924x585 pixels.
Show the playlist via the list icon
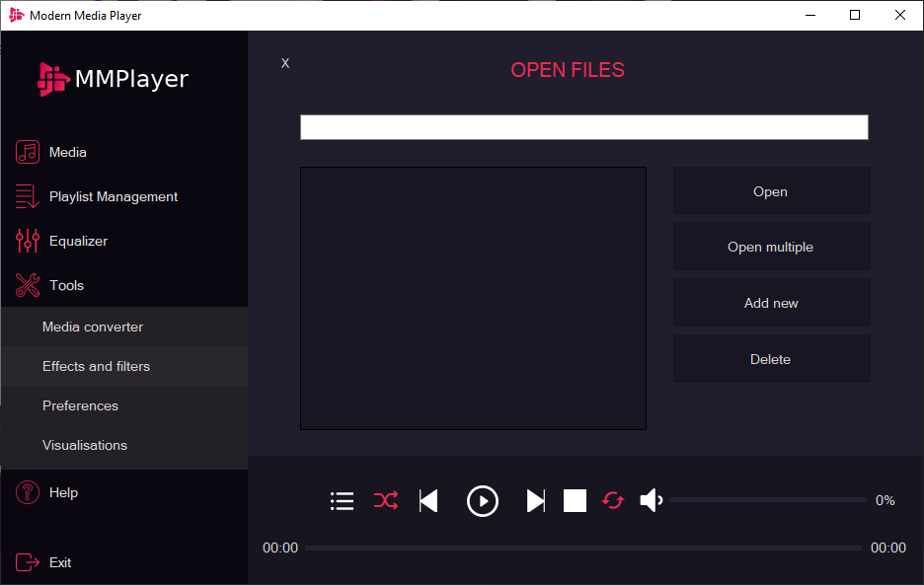342,501
